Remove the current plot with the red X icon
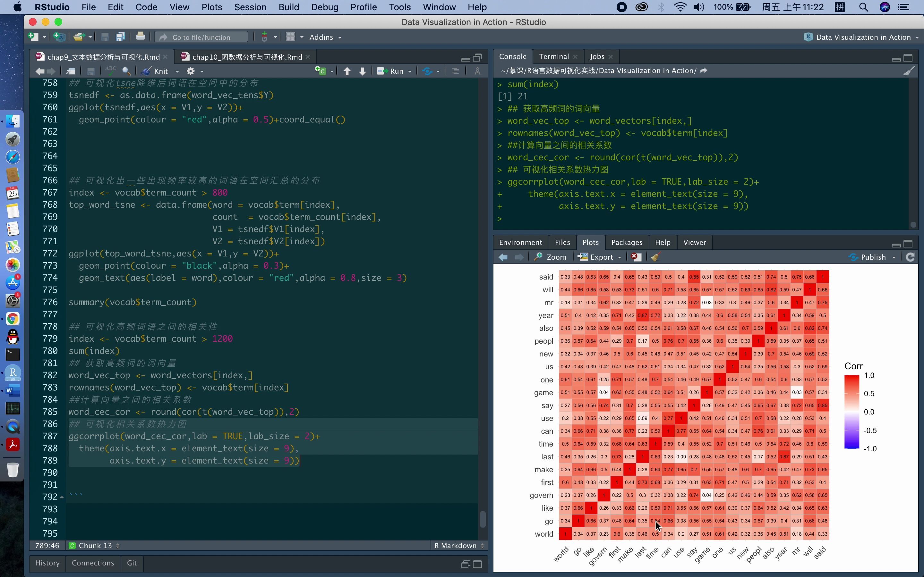924x577 pixels. click(636, 257)
